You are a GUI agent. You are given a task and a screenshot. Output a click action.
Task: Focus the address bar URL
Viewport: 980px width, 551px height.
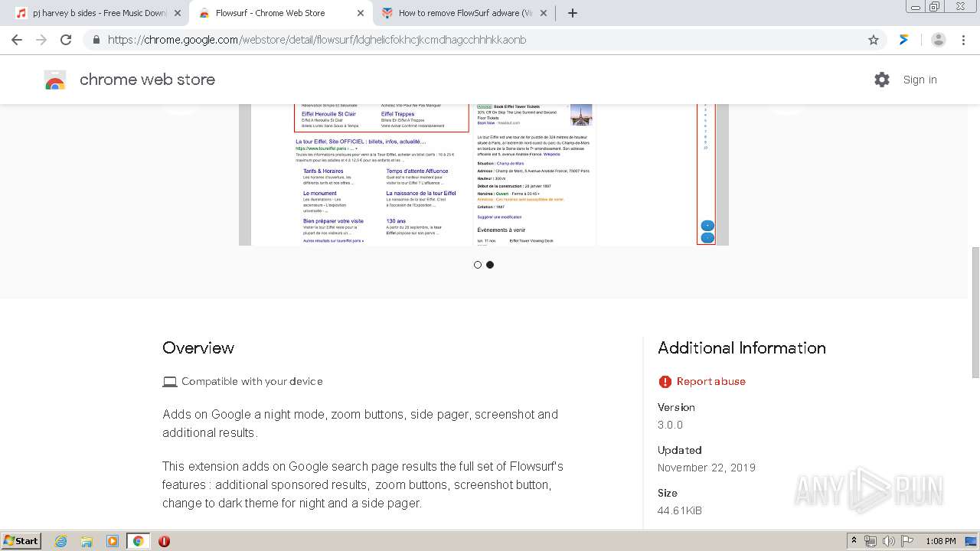(x=317, y=40)
